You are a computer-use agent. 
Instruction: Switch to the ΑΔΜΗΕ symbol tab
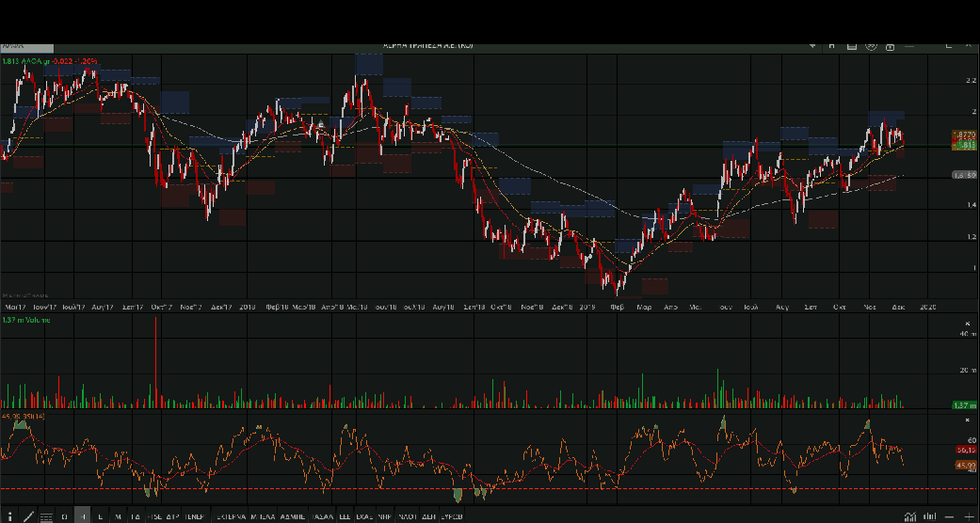tap(293, 516)
